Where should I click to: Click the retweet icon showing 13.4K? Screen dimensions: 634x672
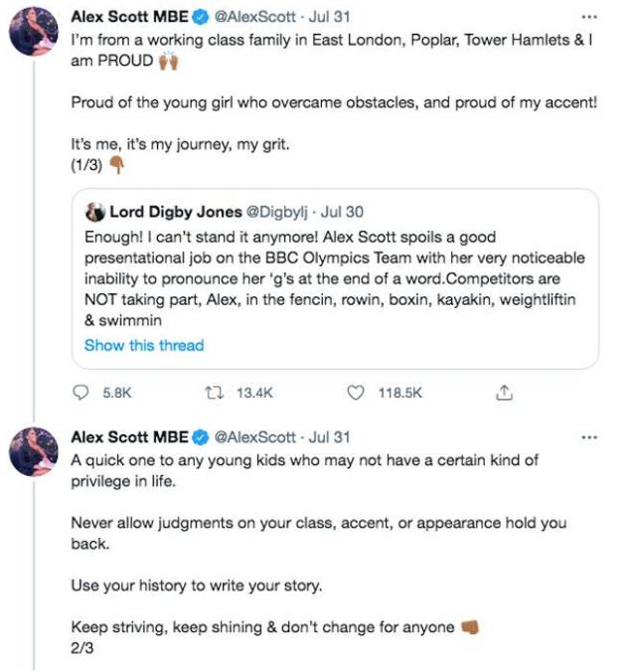point(215,393)
